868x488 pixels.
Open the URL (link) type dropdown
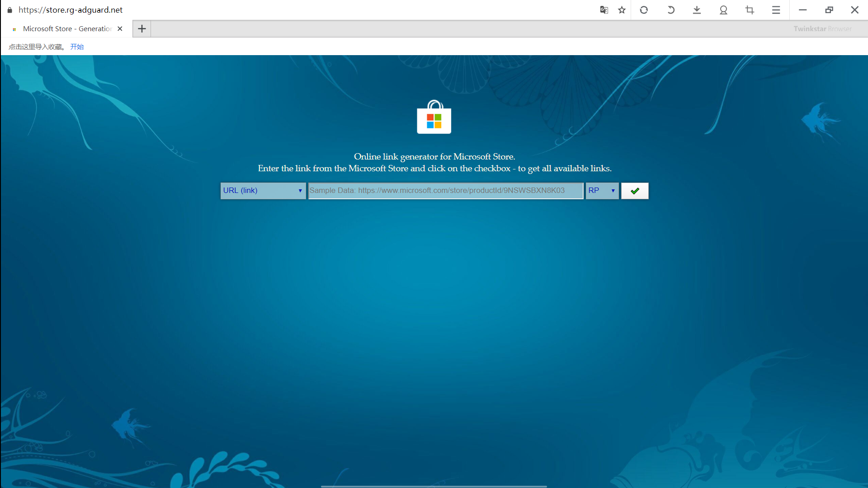[262, 190]
